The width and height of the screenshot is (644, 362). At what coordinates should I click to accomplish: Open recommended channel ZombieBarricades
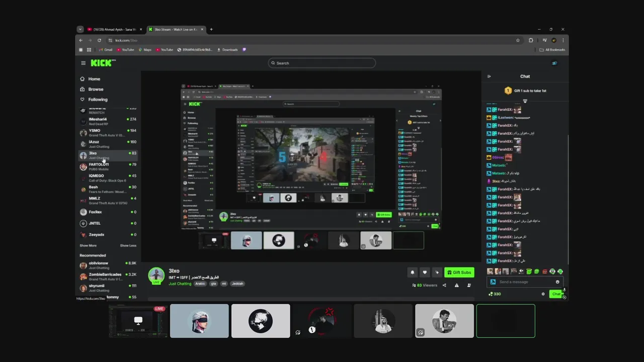point(108,277)
